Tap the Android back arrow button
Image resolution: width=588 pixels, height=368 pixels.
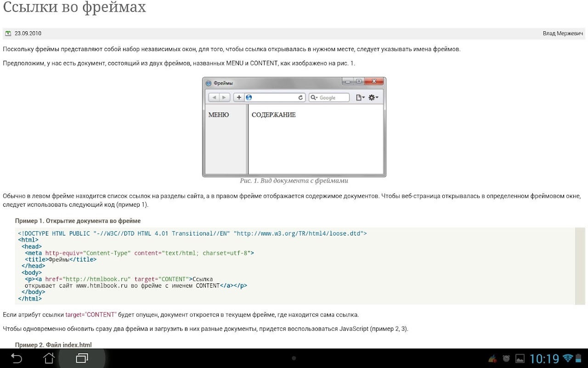click(x=17, y=358)
